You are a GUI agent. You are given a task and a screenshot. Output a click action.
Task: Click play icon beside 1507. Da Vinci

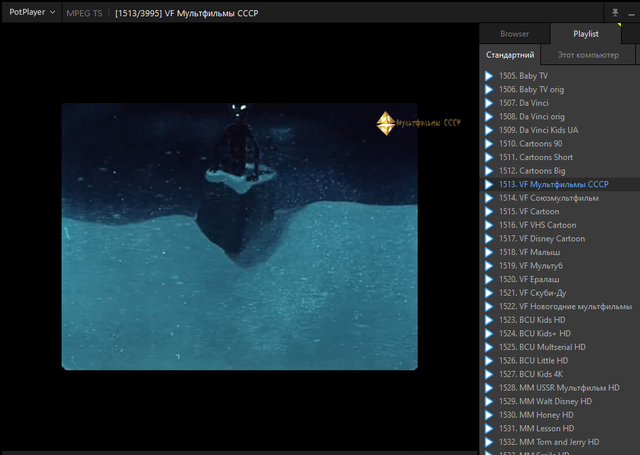(x=489, y=103)
